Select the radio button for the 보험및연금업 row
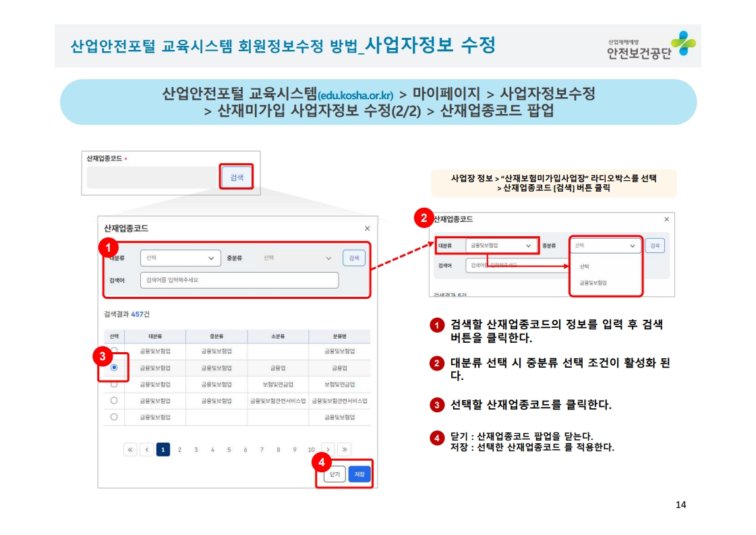 click(114, 384)
